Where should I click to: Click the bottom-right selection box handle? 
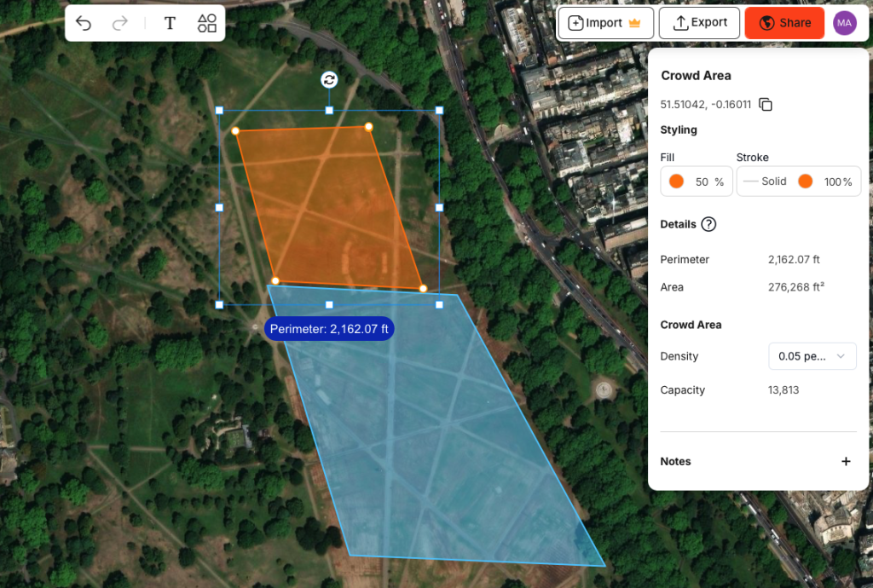pos(439,305)
